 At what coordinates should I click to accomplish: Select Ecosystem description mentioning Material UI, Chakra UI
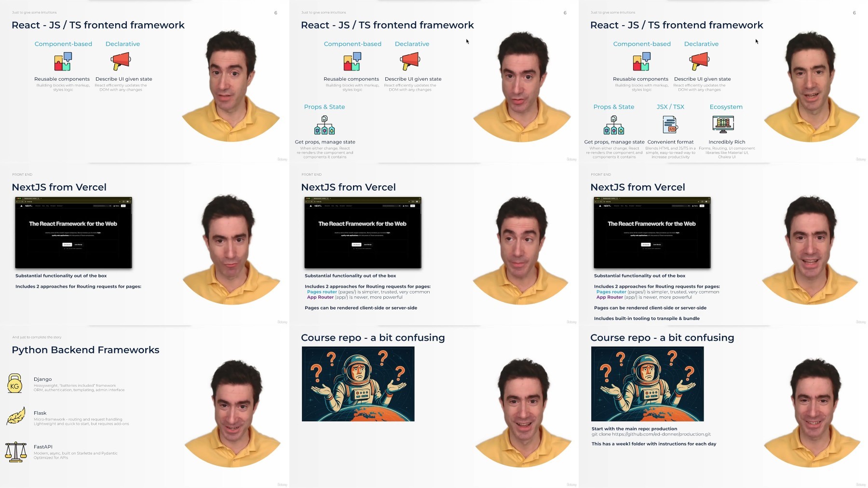pos(727,153)
